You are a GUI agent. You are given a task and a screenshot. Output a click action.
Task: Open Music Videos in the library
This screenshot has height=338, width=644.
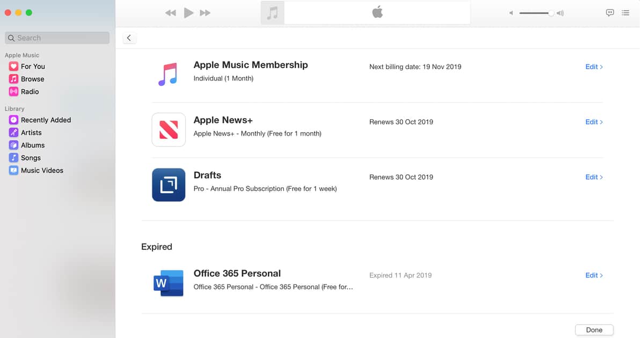click(x=42, y=171)
